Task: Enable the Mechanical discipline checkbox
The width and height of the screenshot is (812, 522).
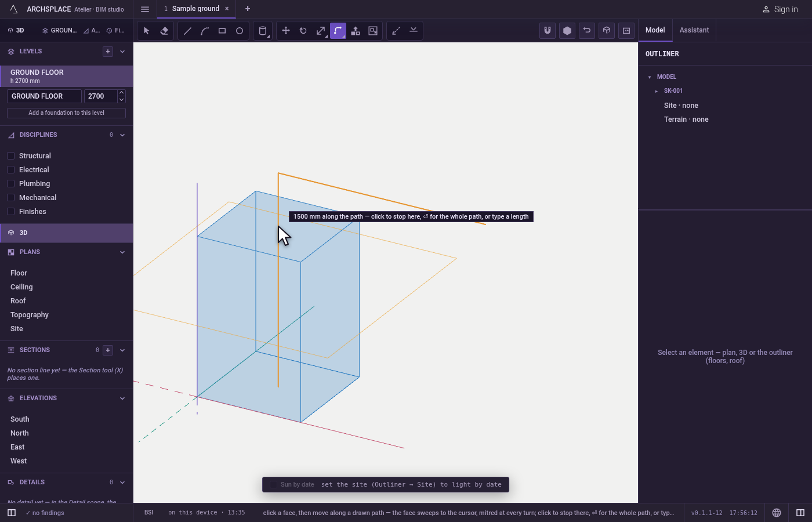Action: (10, 198)
